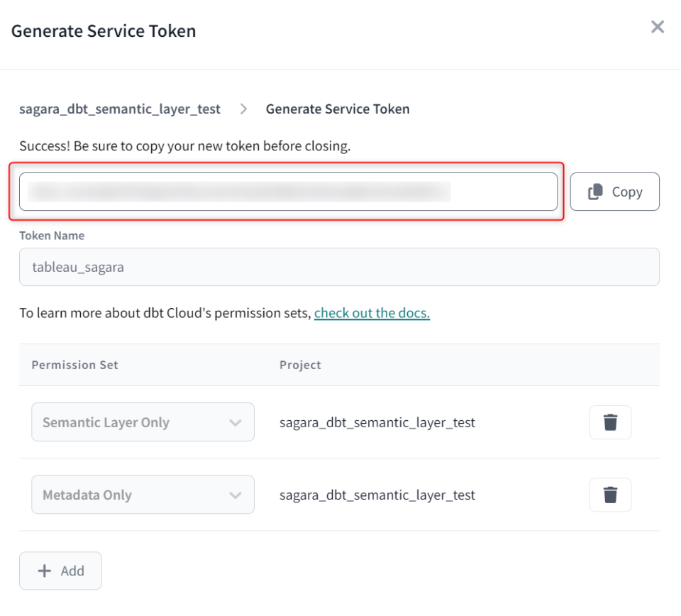Click the Add button to add a permission
The height and width of the screenshot is (616, 681).
[60, 571]
